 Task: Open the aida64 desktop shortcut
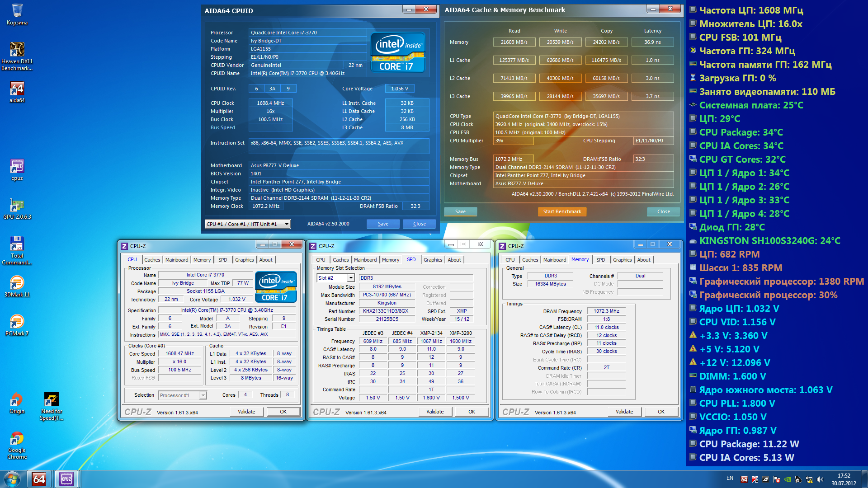(17, 89)
